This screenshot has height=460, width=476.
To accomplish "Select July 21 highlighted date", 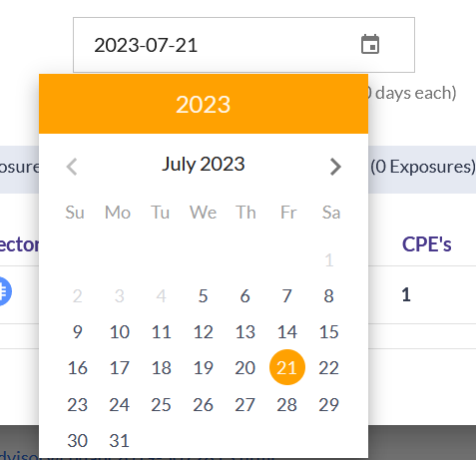I will tap(287, 367).
